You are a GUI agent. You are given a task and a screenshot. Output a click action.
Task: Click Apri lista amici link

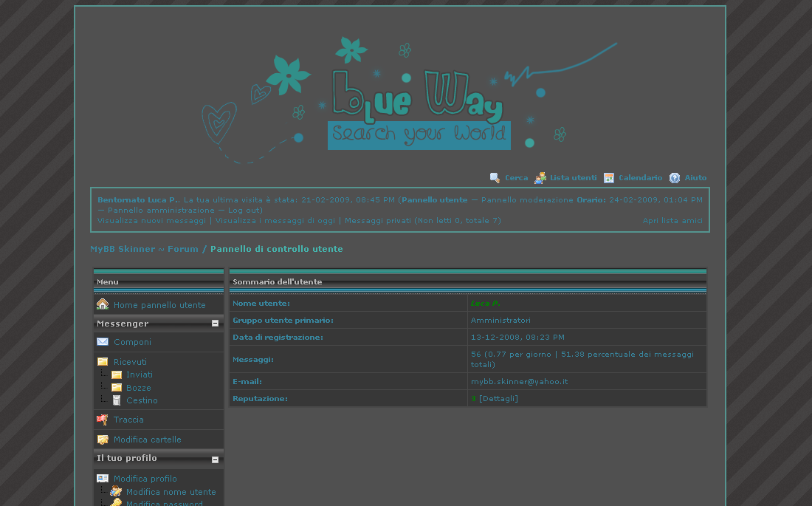pos(672,221)
